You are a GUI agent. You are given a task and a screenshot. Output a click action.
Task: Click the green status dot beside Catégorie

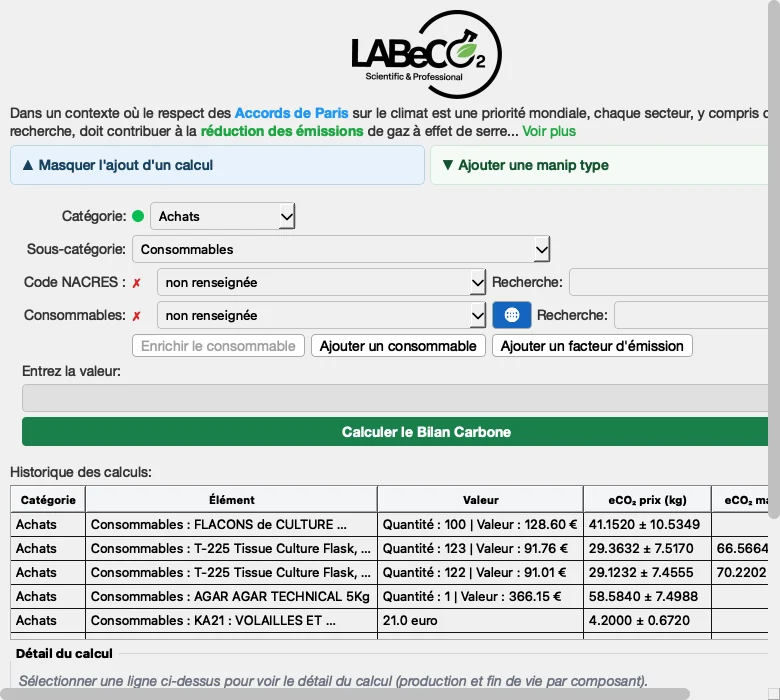138,216
